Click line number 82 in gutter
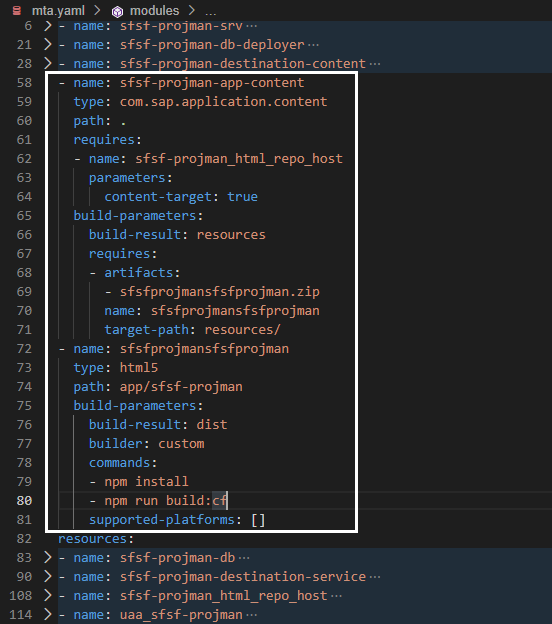Image resolution: width=552 pixels, height=624 pixels. (x=24, y=539)
